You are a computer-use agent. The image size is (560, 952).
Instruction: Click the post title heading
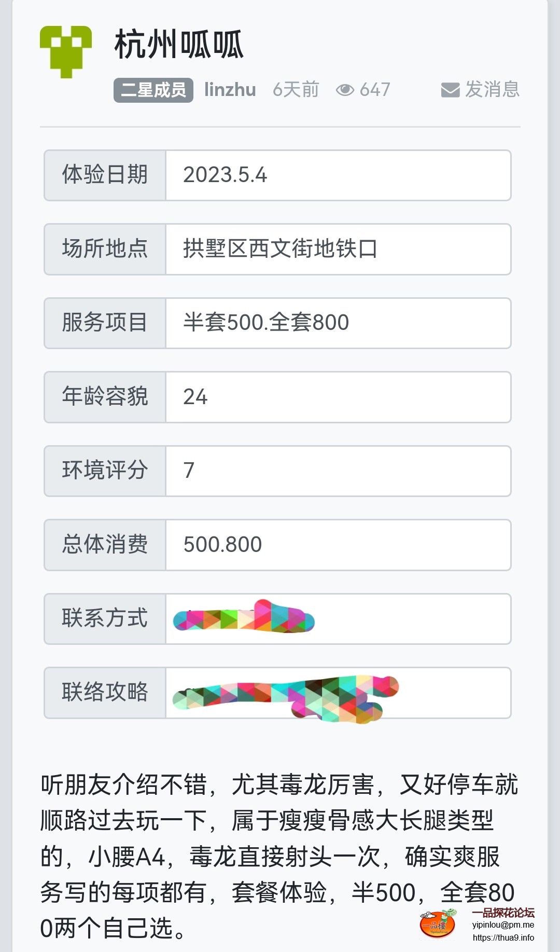coord(179,45)
